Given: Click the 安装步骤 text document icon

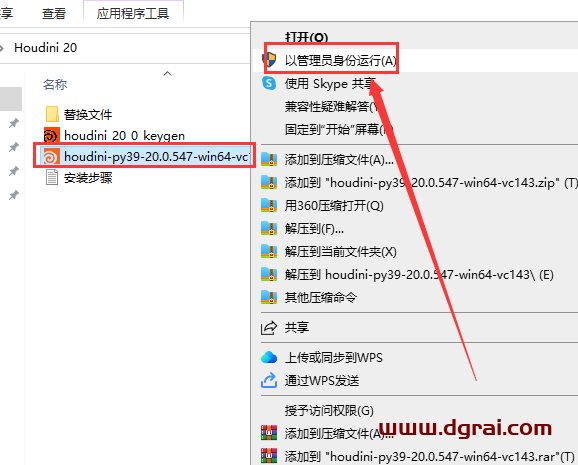Looking at the screenshot, I should point(52,177).
